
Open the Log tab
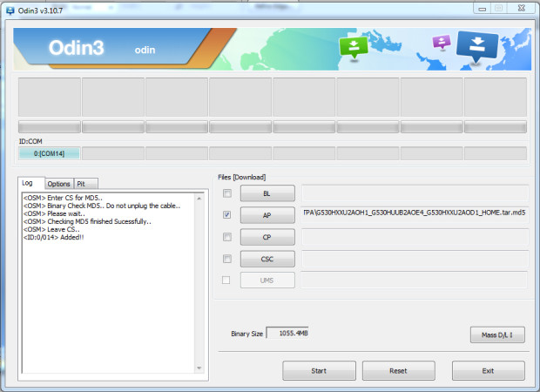pos(31,183)
